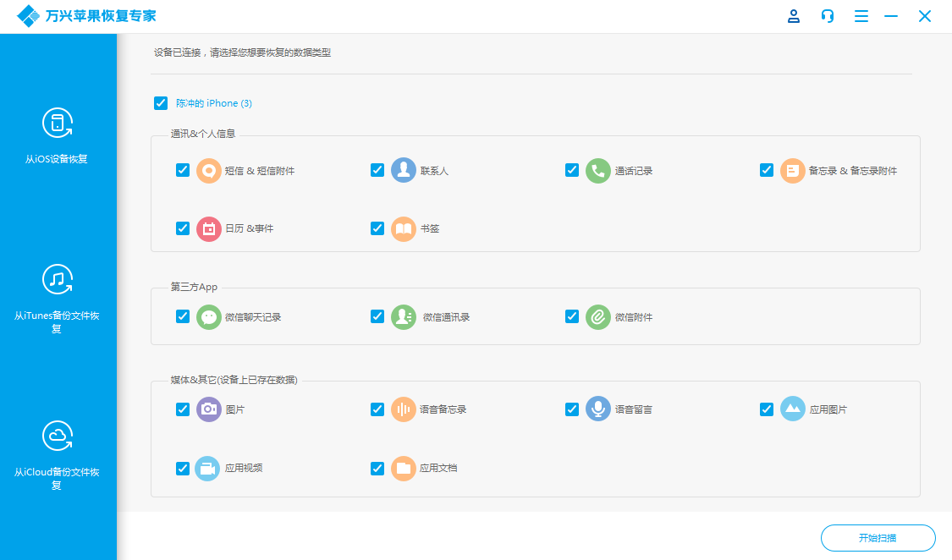This screenshot has height=560, width=952.
Task: Click the 应用图片 mountain icon
Action: click(x=793, y=409)
